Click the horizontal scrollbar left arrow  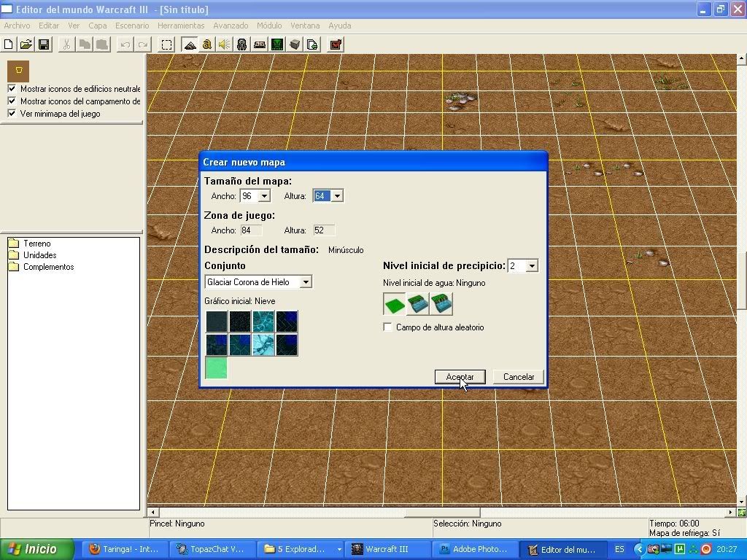click(153, 513)
